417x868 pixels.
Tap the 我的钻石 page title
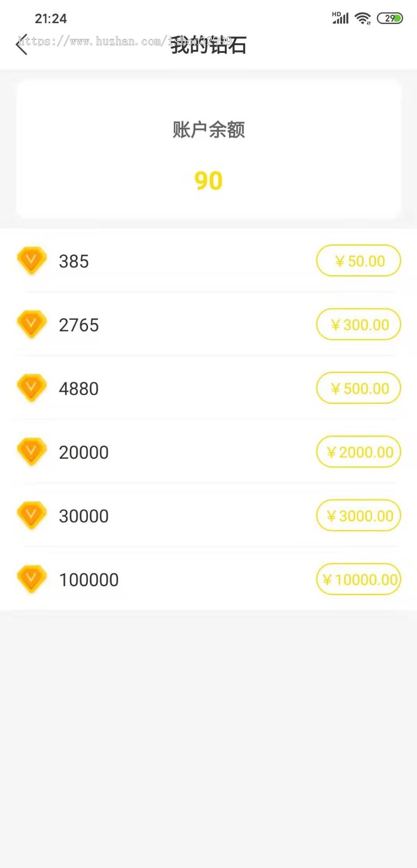tap(208, 45)
